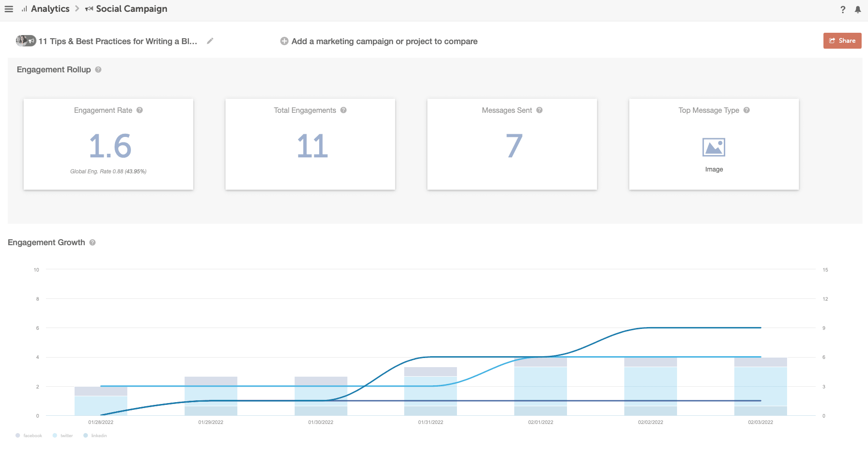Show Engagement Rollup help tooltip

[x=98, y=70]
